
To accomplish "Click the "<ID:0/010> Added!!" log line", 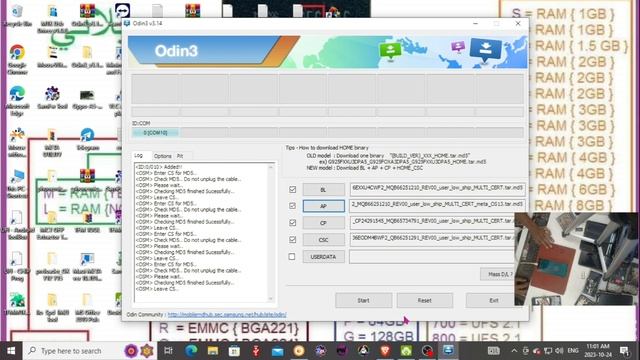I will [159, 167].
